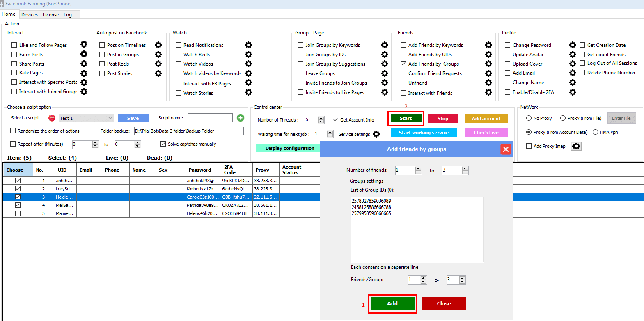This screenshot has width=644, height=321.
Task: Switch to the License tab
Action: (x=50, y=15)
